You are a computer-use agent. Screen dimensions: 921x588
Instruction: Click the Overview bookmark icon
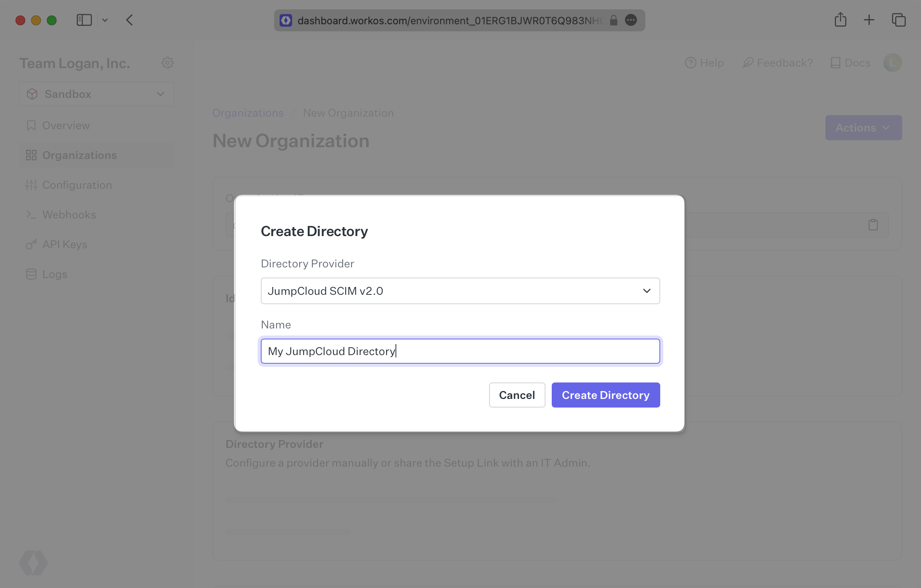tap(32, 125)
